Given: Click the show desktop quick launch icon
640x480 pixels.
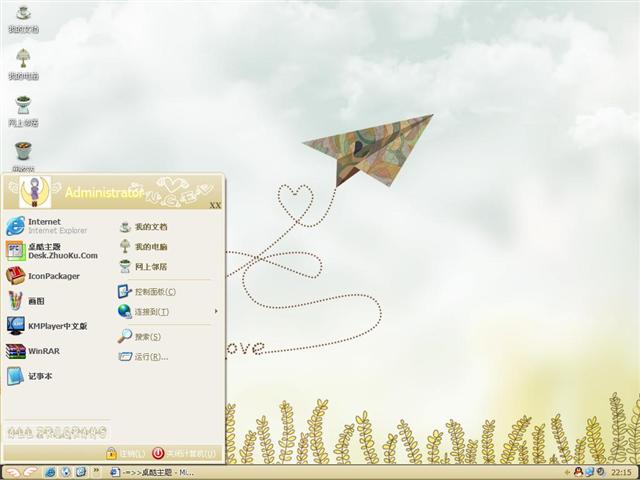Looking at the screenshot, I should (x=81, y=472).
